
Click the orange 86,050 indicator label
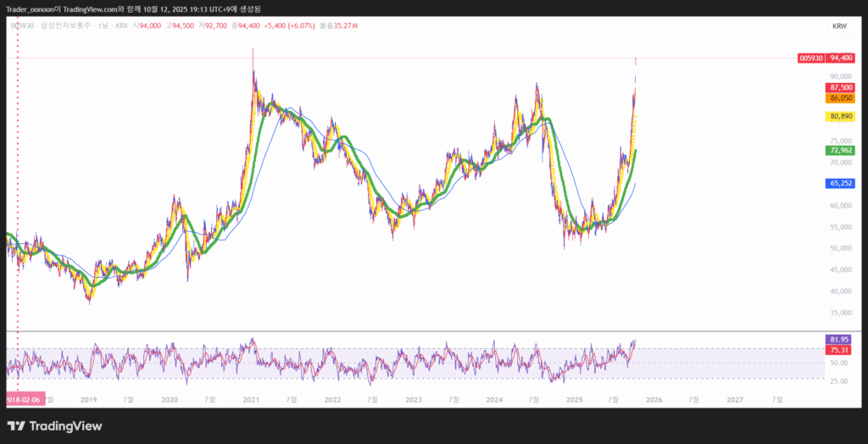click(840, 98)
